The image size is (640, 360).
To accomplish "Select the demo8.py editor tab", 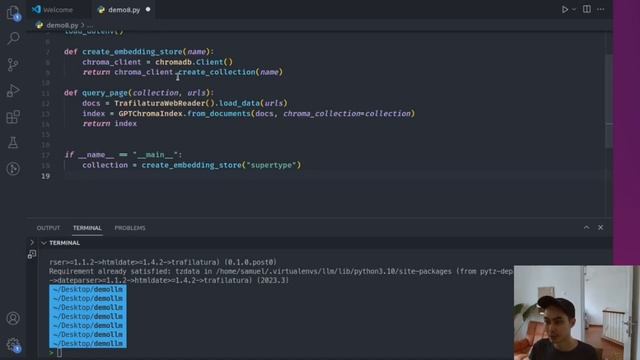I will pyautogui.click(x=124, y=10).
